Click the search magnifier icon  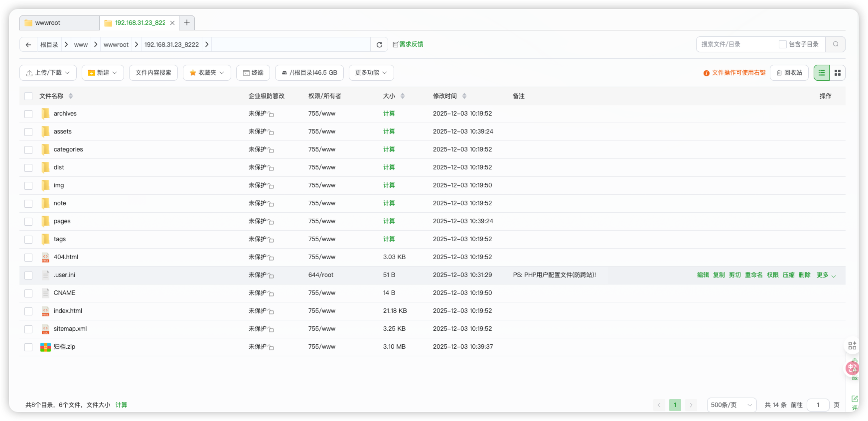coord(836,44)
